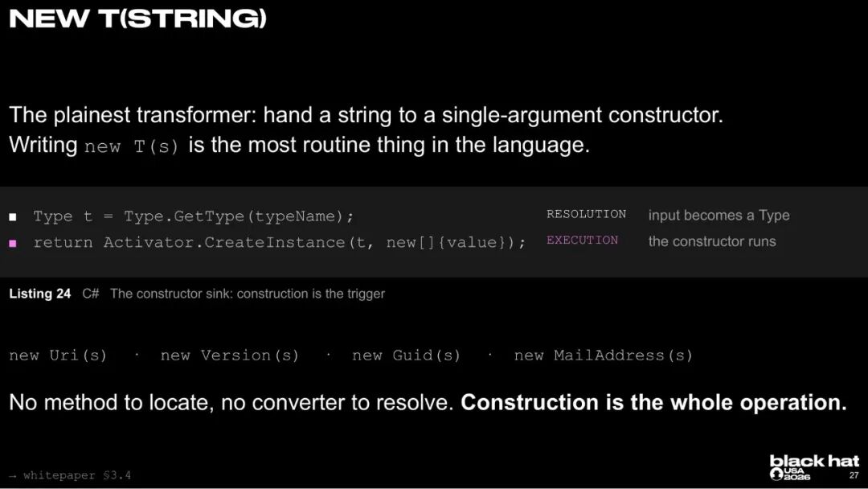
Task: Click 'Construction is the whole operation' text
Action: coord(653,403)
